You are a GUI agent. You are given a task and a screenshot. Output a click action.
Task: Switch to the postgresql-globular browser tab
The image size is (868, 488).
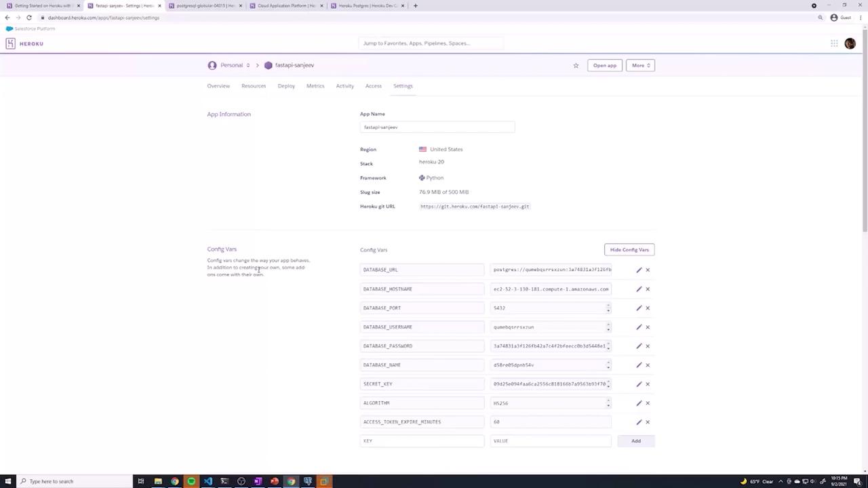pyautogui.click(x=205, y=5)
